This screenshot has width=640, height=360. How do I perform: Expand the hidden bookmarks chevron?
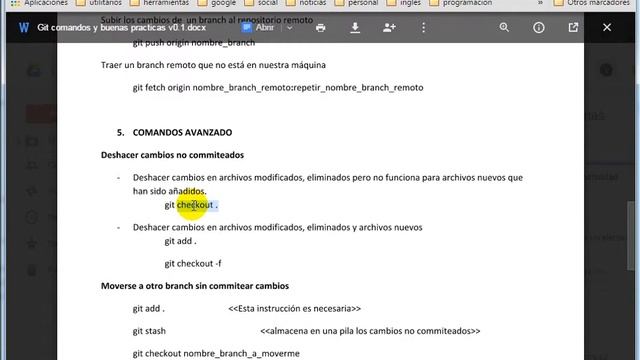tap(540, 3)
